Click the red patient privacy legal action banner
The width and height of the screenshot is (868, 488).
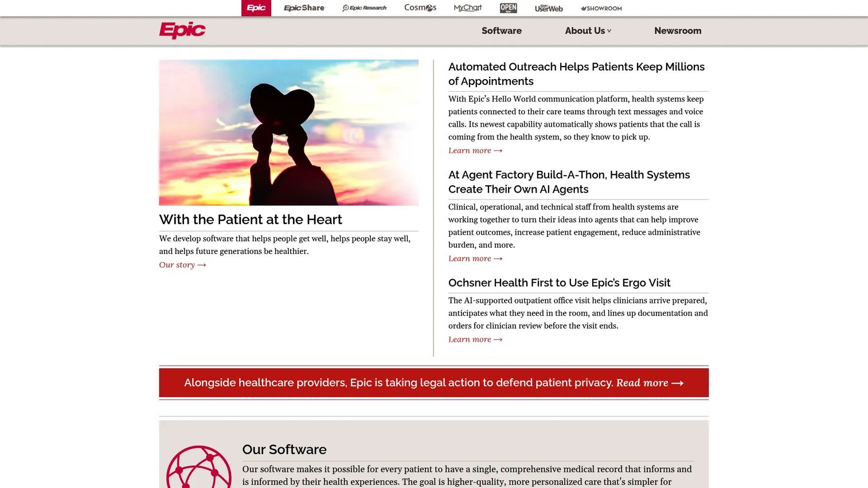(433, 382)
